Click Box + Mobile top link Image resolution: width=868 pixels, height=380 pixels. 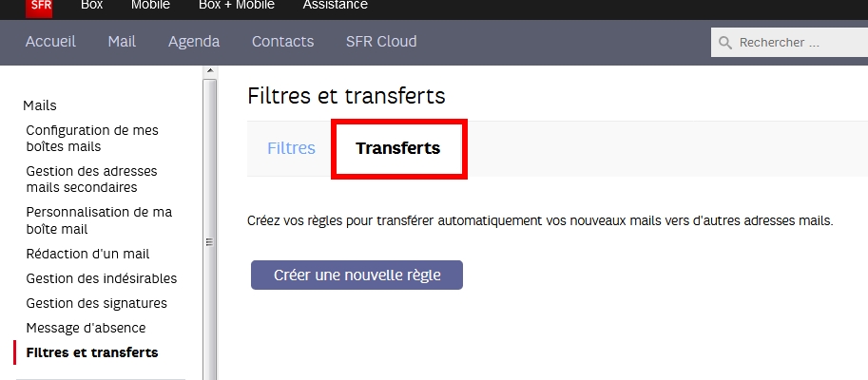click(237, 6)
